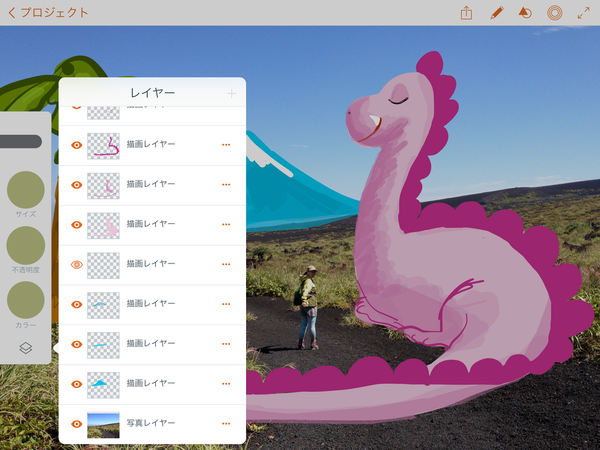Select the magenta squiggle layer thumbnail
Viewport: 600px width, 450px height.
(x=103, y=146)
